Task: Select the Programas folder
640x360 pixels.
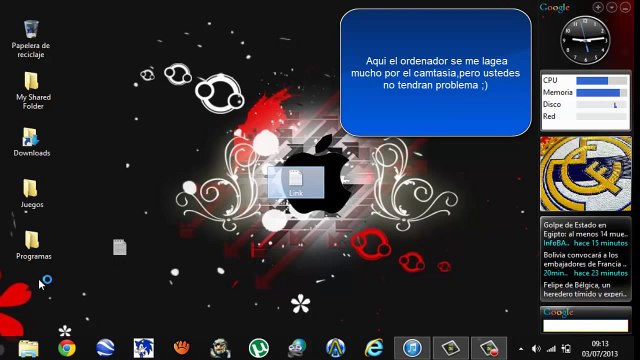Action: (x=33, y=245)
